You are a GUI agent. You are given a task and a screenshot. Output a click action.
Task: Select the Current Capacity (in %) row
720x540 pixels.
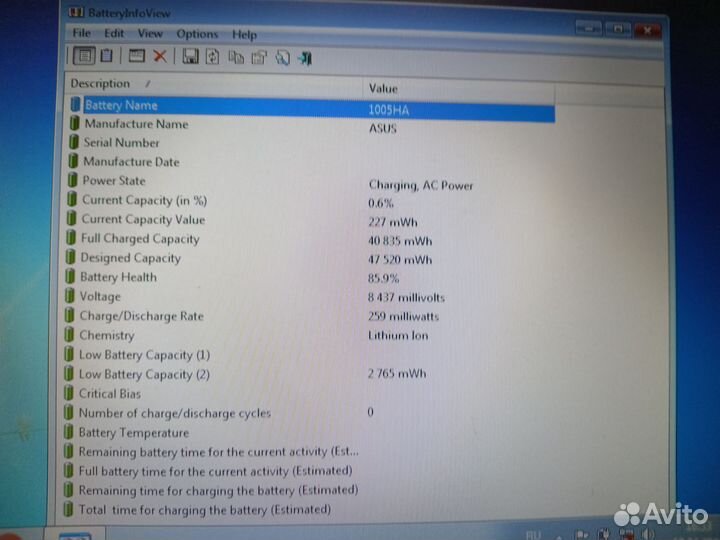tap(312, 201)
